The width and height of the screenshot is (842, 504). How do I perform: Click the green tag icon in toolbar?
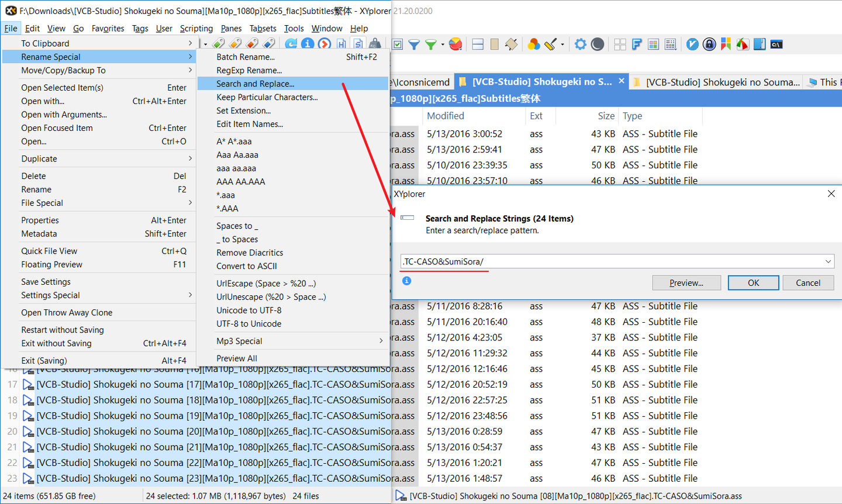pyautogui.click(x=219, y=44)
